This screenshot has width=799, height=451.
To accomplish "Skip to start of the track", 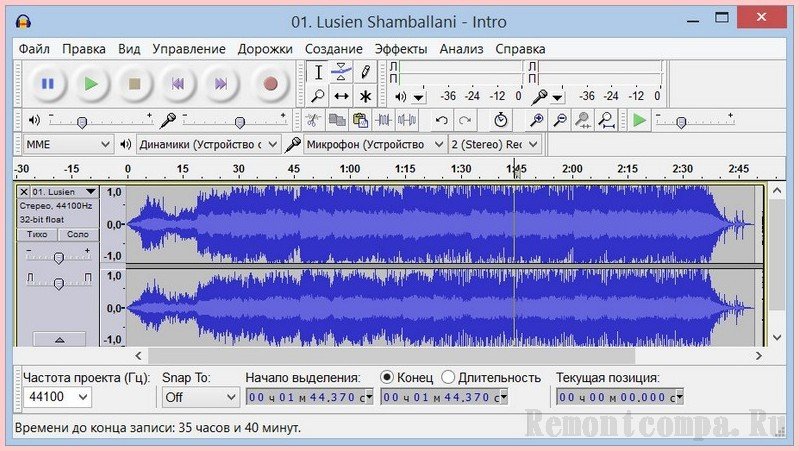I will tap(178, 84).
